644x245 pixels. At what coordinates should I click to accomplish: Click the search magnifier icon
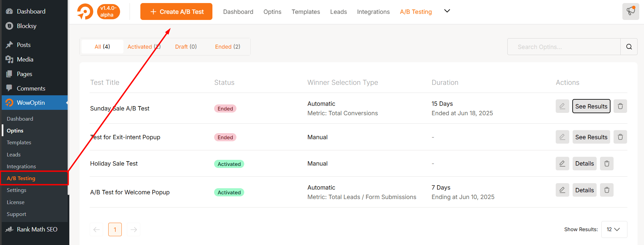click(x=629, y=47)
